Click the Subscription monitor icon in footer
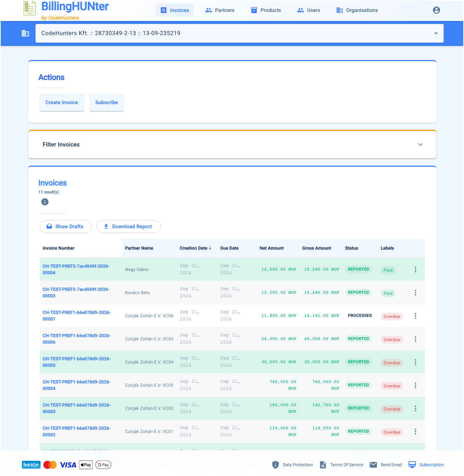 click(x=412, y=465)
